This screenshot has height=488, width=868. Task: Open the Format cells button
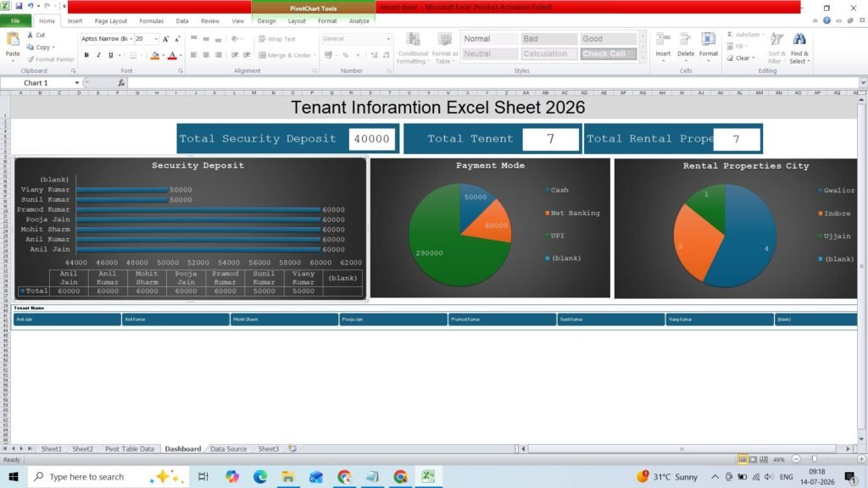click(x=708, y=46)
